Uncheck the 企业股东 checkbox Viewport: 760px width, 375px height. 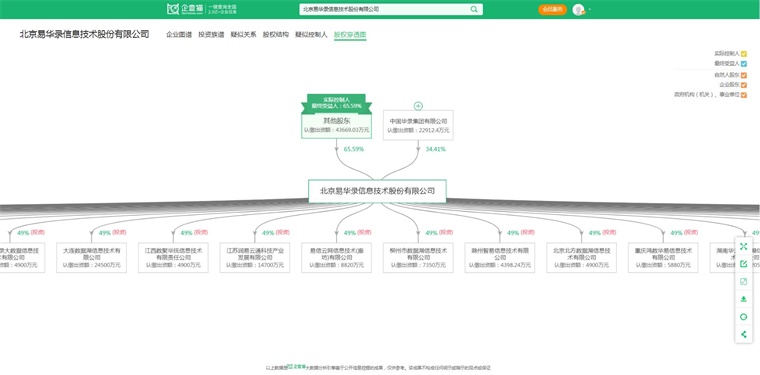(744, 85)
